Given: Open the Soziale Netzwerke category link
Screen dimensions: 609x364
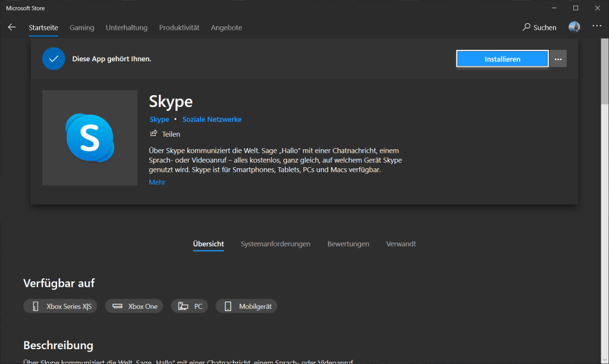Looking at the screenshot, I should click(212, 120).
